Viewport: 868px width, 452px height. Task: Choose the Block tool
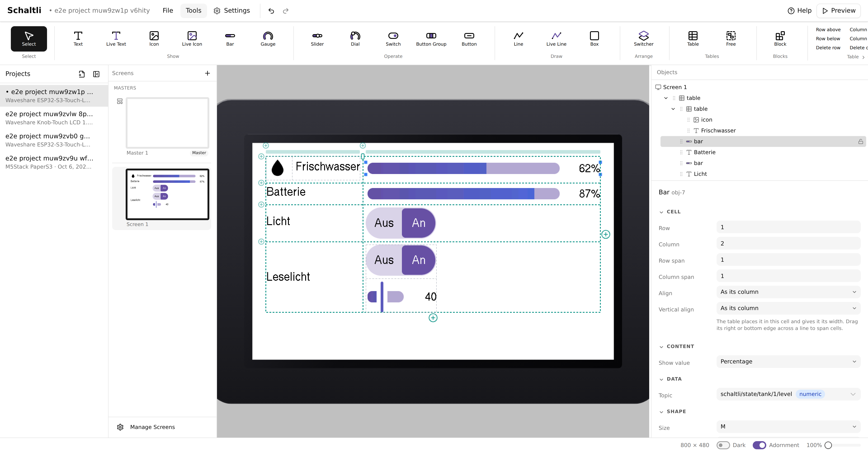click(x=780, y=39)
